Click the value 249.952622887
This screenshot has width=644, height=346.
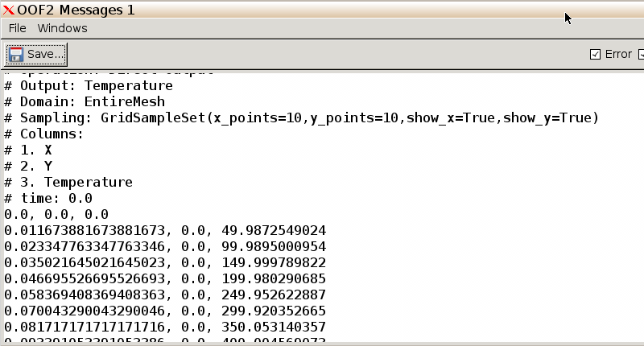(x=274, y=295)
